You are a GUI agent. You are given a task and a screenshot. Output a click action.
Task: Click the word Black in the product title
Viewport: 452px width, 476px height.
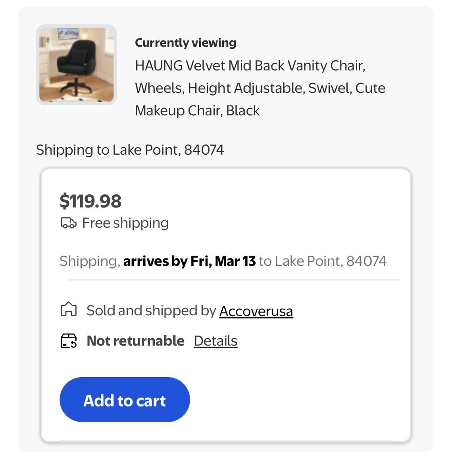[242, 110]
